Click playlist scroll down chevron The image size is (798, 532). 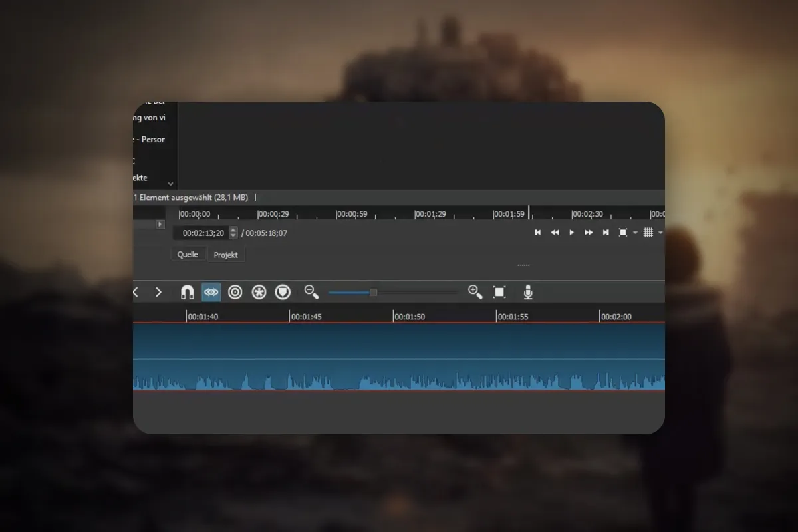point(170,184)
